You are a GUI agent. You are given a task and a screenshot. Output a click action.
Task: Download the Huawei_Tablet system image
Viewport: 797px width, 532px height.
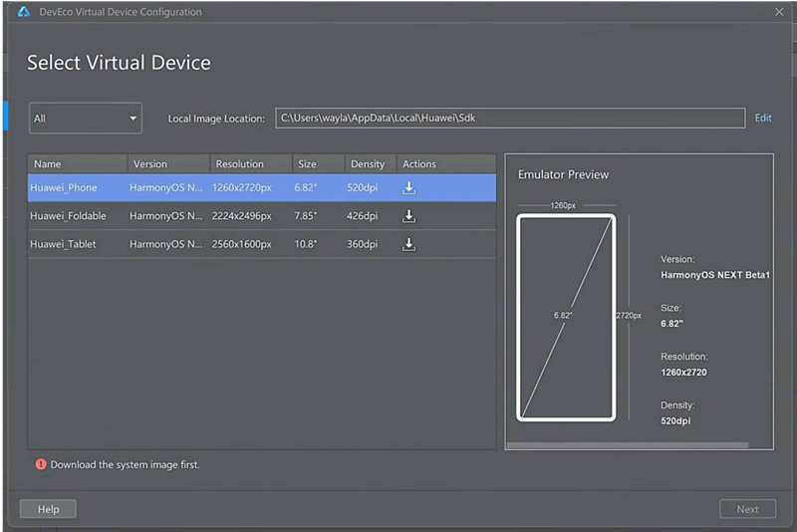pyautogui.click(x=408, y=244)
